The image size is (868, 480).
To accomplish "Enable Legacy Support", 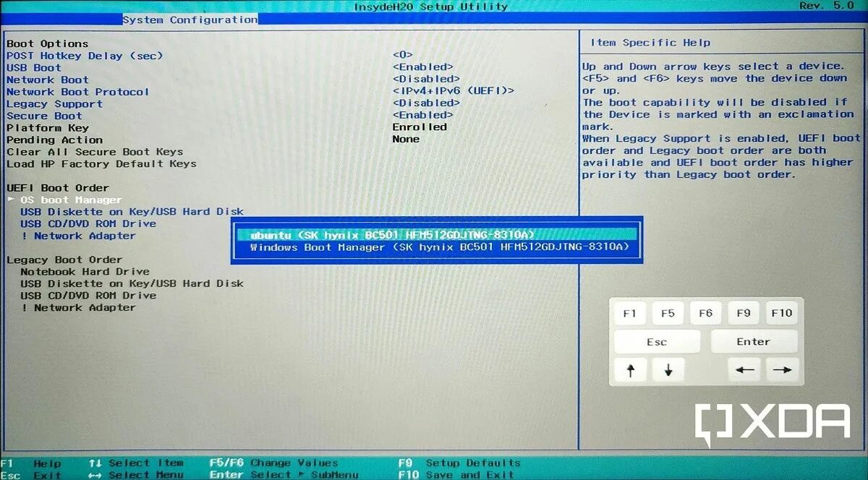I will (54, 103).
